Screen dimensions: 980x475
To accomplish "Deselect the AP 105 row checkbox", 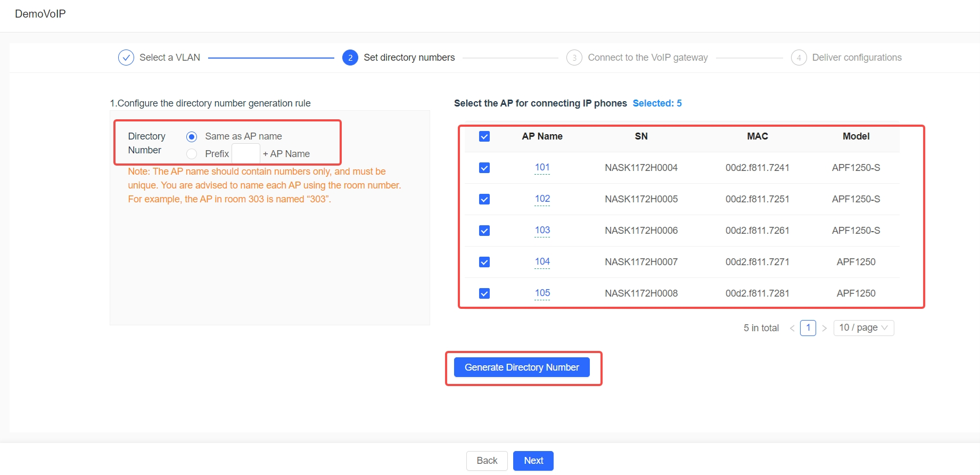I will point(484,293).
